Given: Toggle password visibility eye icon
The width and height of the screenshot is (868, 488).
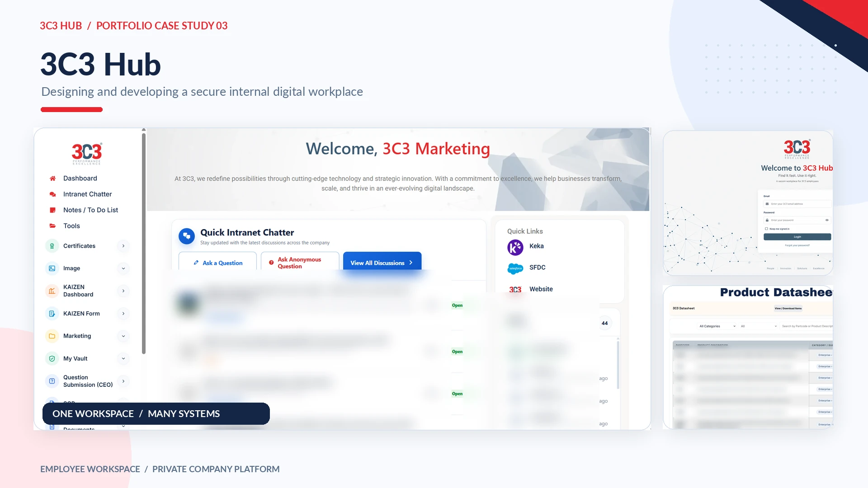Looking at the screenshot, I should point(827,220).
